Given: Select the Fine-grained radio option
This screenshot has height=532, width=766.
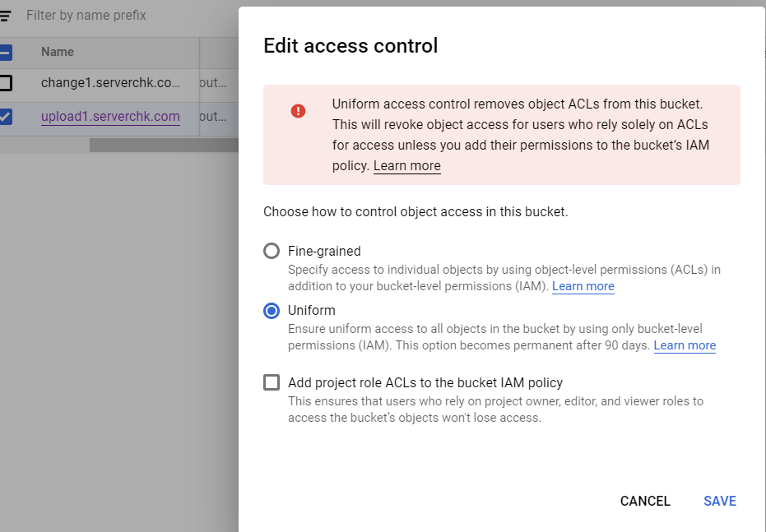Looking at the screenshot, I should [x=272, y=251].
